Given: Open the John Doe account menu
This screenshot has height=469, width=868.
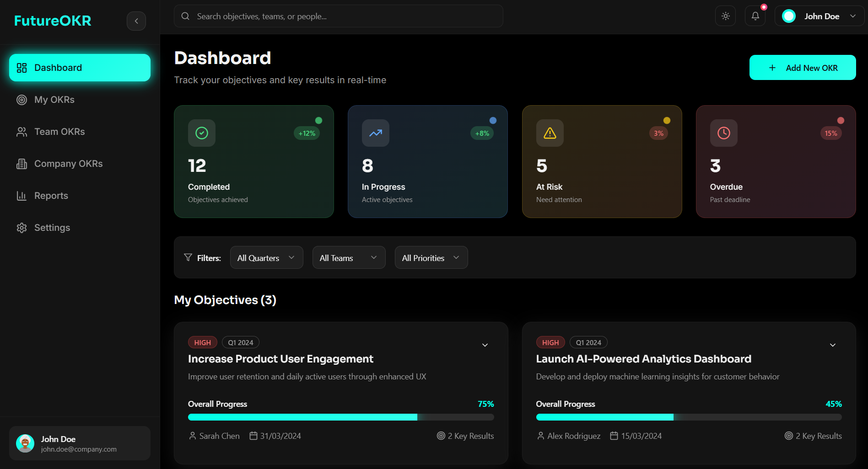Looking at the screenshot, I should (x=819, y=16).
